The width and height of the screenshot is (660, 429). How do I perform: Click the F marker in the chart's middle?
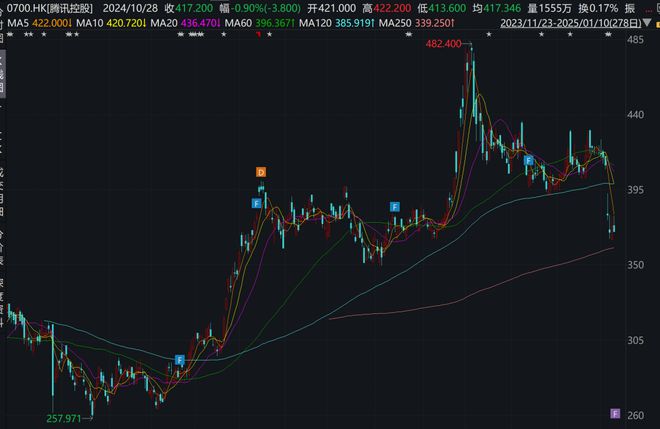[x=394, y=207]
